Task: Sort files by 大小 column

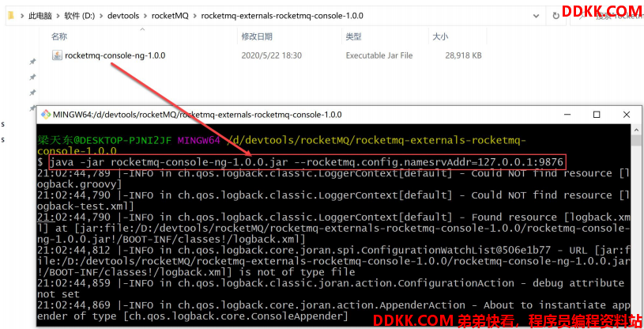Action: [440, 36]
